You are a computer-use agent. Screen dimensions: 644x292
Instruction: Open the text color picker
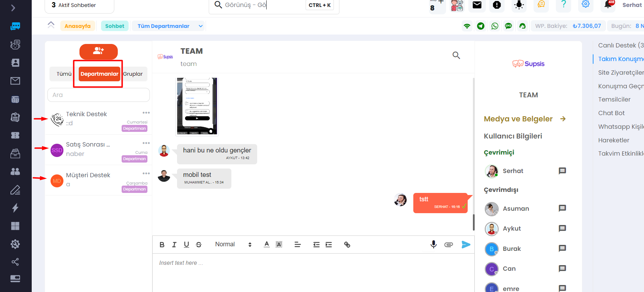point(267,245)
